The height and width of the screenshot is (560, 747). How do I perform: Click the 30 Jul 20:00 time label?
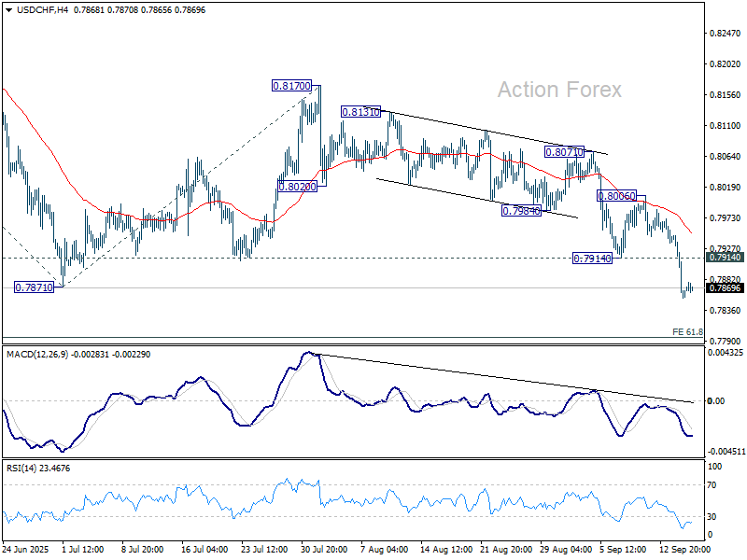[x=324, y=549]
